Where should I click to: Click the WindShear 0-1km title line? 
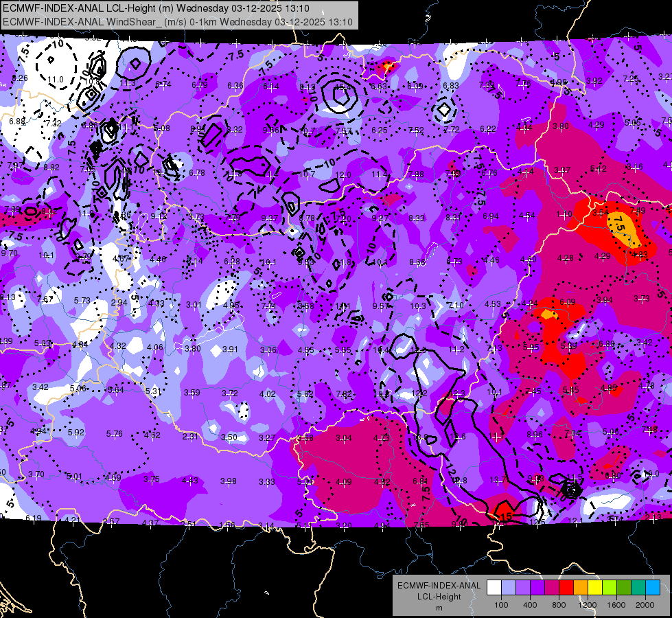[178, 22]
